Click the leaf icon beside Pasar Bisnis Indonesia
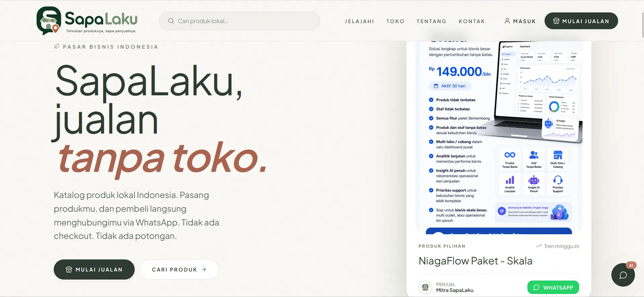 click(57, 46)
